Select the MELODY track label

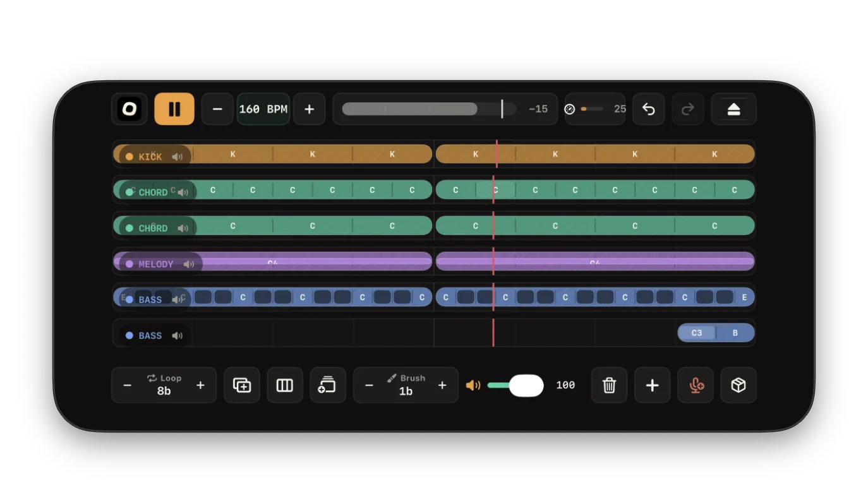point(156,264)
